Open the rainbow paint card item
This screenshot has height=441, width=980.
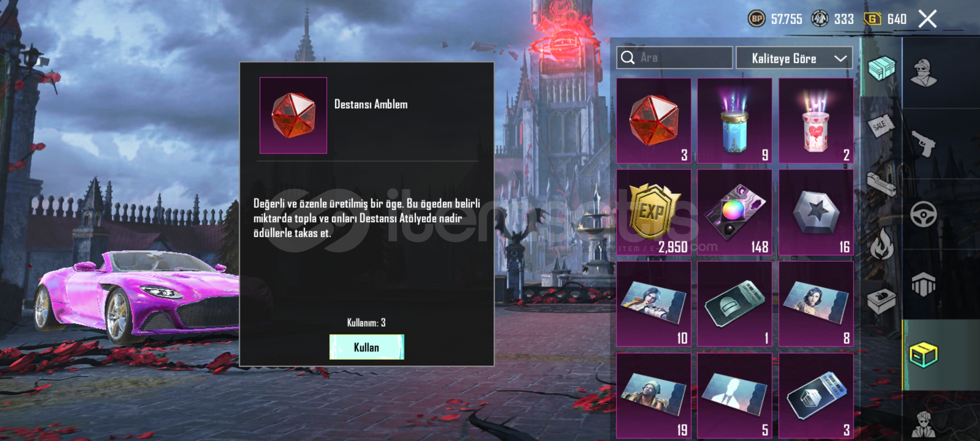click(x=734, y=212)
